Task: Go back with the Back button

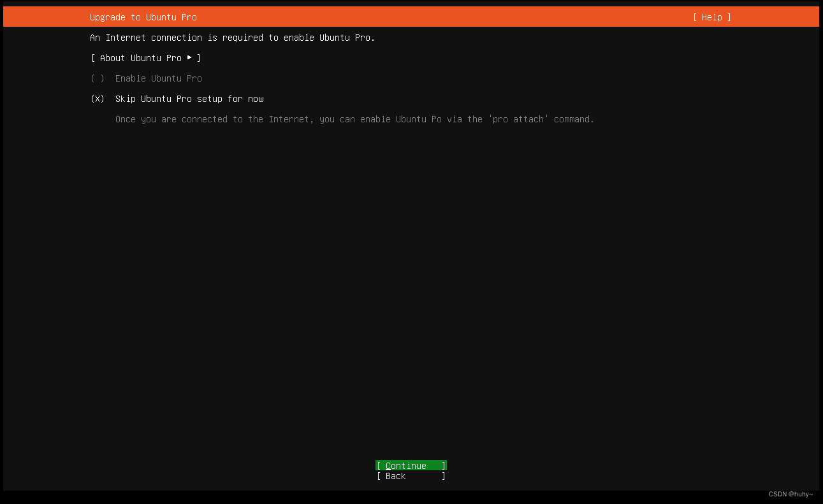Action: (411, 476)
